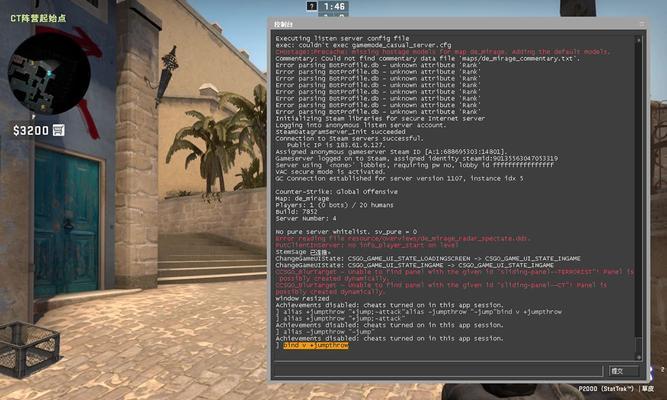The width and height of the screenshot is (667, 400).
Task: Click the 'Executing listen server config file' line
Action: pyautogui.click(x=342, y=38)
